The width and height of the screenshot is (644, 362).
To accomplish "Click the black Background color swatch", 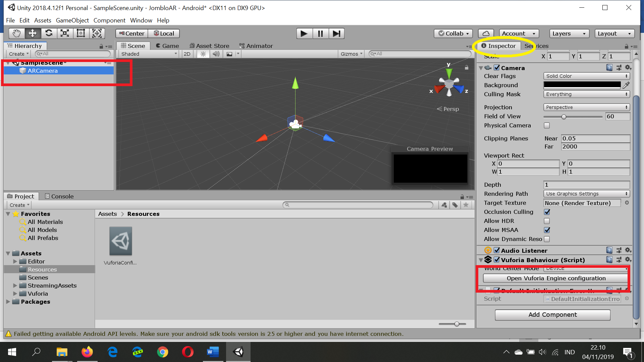I will click(582, 85).
